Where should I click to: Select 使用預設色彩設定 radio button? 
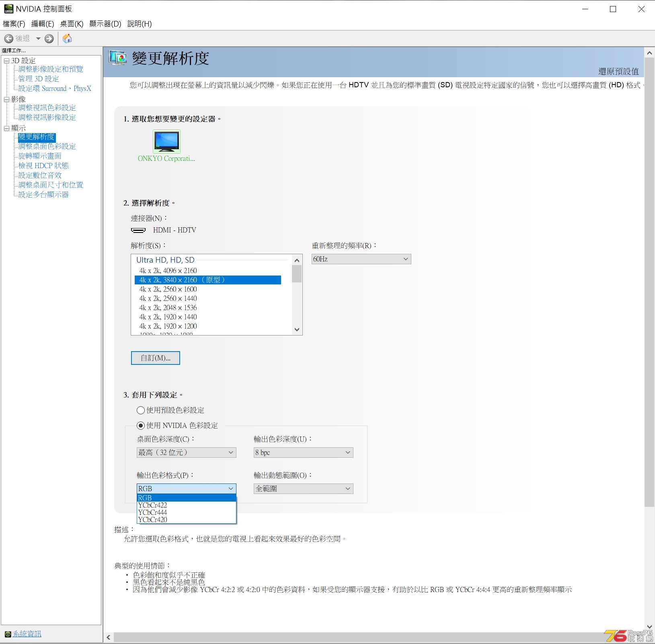(x=141, y=410)
